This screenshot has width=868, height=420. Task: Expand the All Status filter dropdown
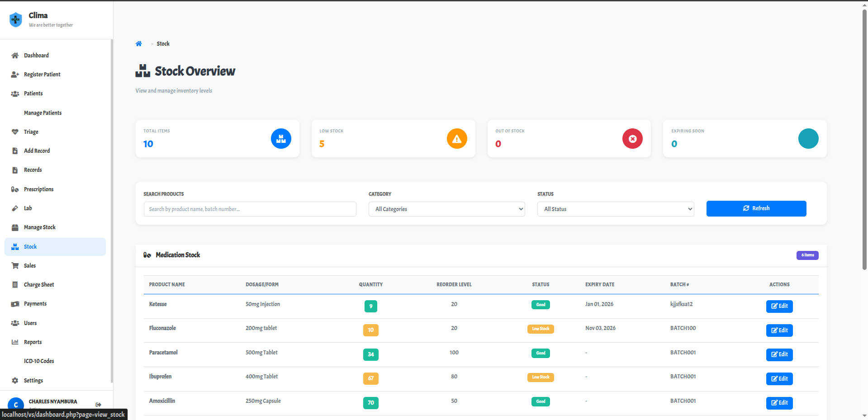[615, 209]
